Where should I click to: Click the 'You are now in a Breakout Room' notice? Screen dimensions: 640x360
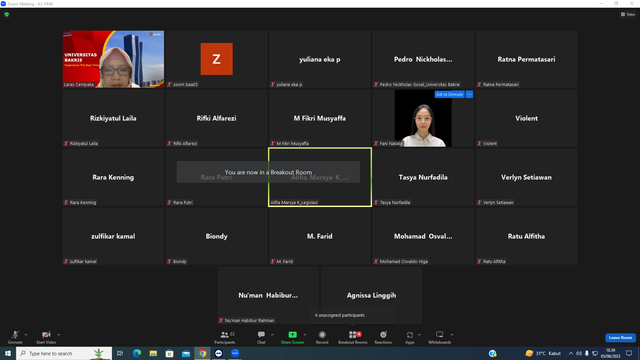point(268,172)
